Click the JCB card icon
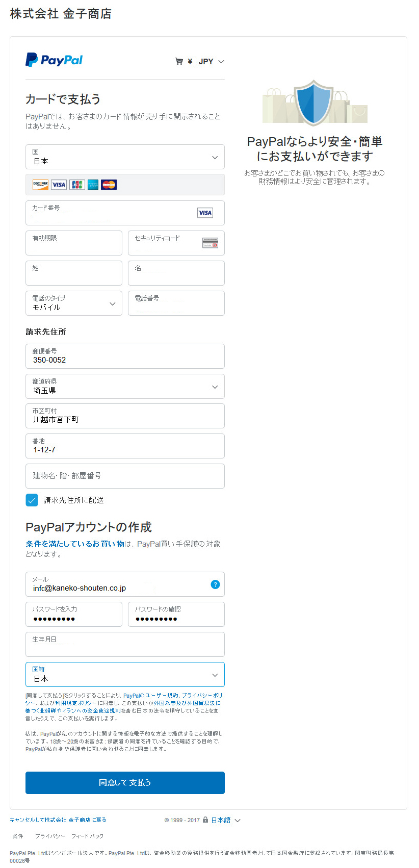This screenshot has width=419, height=868. pyautogui.click(x=77, y=185)
